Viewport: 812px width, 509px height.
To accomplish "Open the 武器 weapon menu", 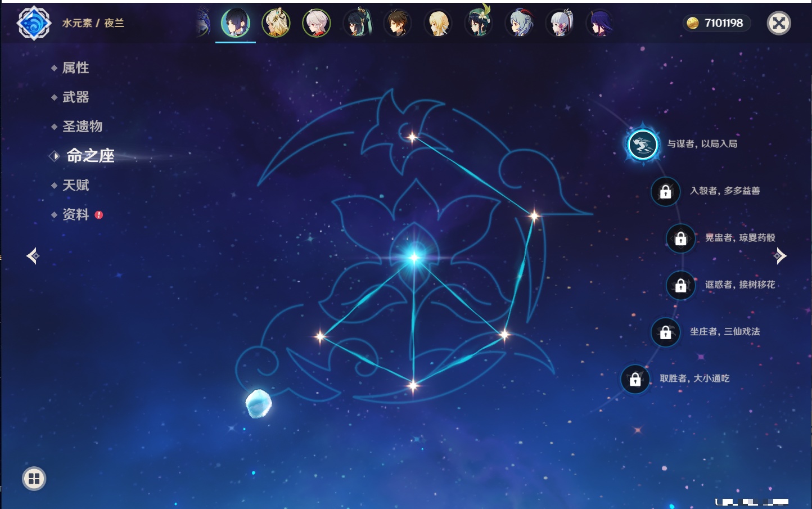I will pyautogui.click(x=76, y=97).
